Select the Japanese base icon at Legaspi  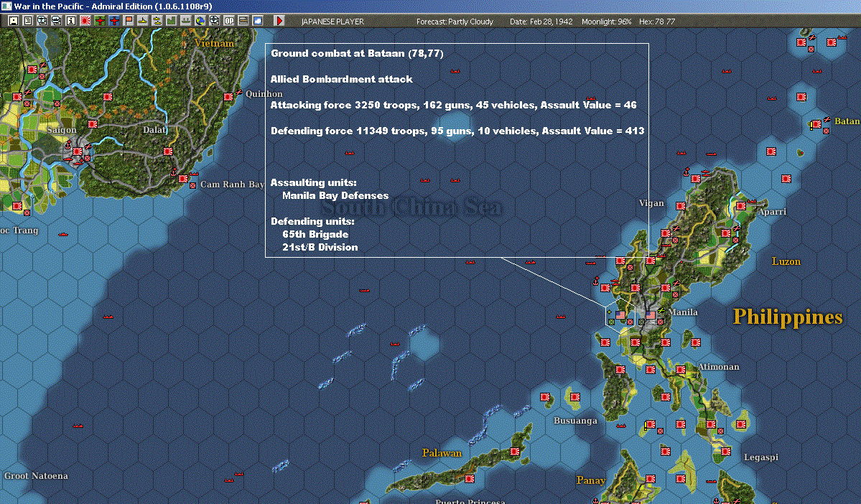(726, 452)
